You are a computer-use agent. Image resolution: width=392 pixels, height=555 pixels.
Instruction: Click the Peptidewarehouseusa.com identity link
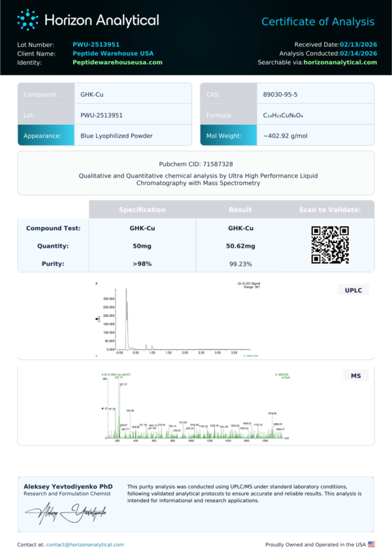[x=118, y=63]
